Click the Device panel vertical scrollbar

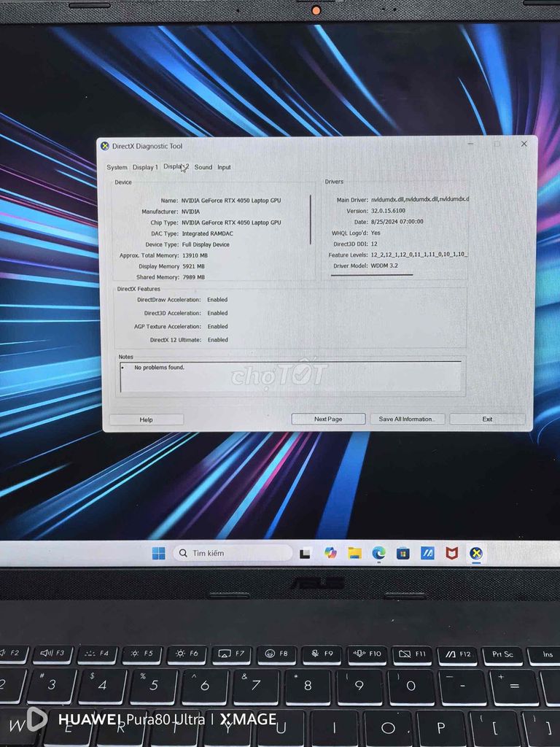pos(311,219)
